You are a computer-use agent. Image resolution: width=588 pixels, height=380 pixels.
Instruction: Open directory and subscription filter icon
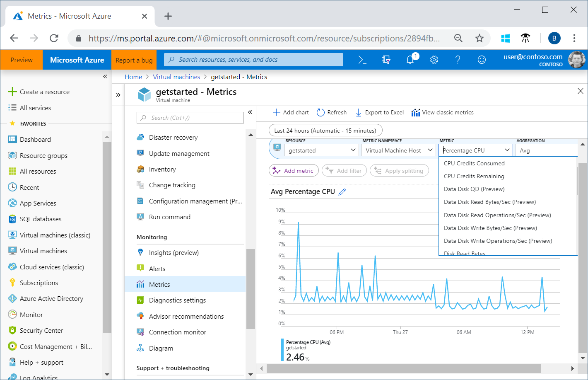386,60
